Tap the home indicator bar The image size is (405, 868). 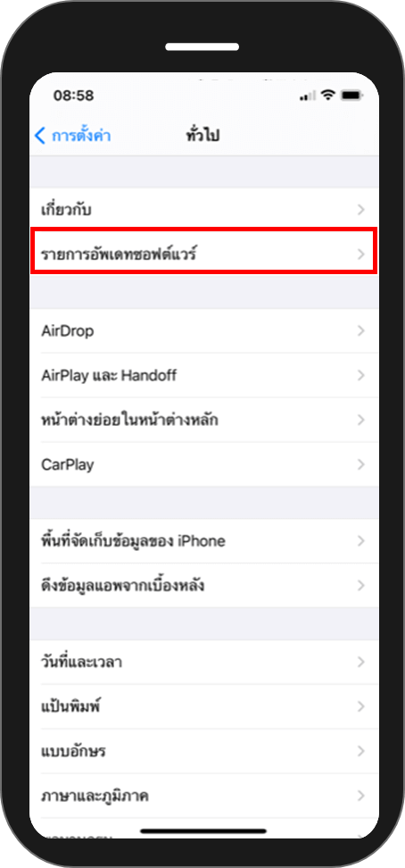(x=203, y=830)
